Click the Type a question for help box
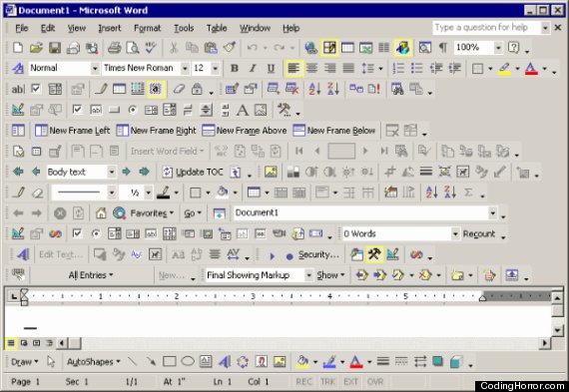Screen dimensions: 569x392 pos(486,27)
